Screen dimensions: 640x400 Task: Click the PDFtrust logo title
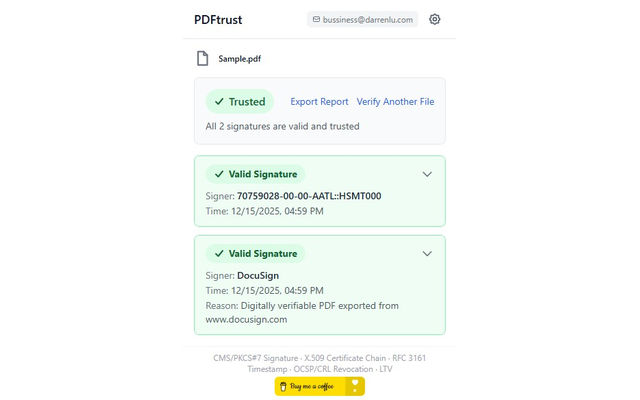coord(218,19)
